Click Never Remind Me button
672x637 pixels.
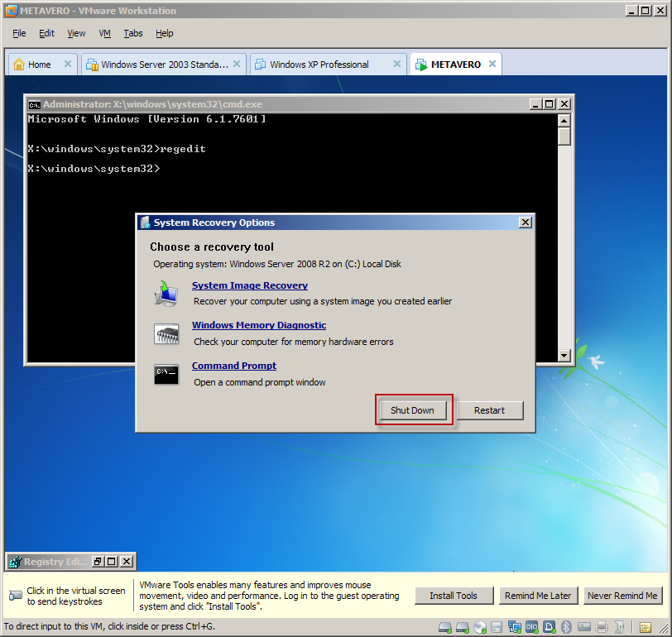(x=622, y=596)
